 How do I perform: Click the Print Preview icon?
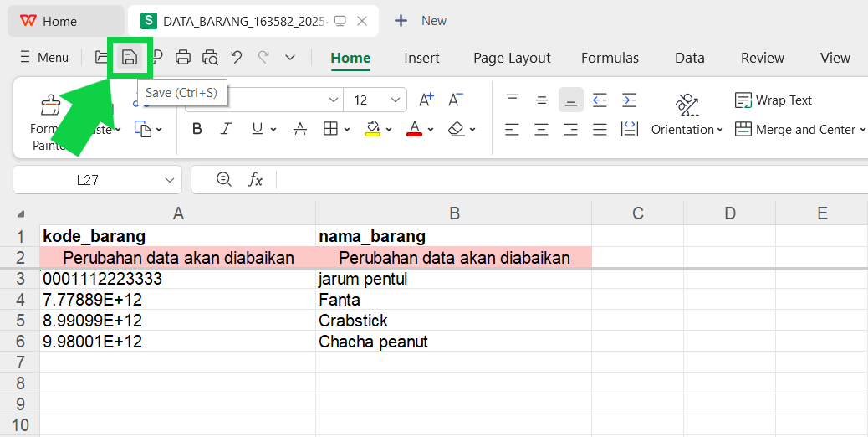coord(211,57)
